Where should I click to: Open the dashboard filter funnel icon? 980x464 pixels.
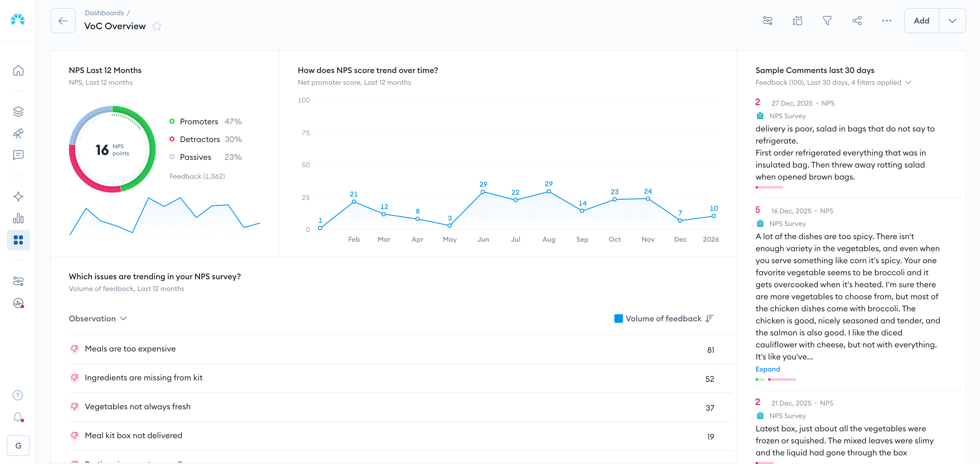[827, 21]
